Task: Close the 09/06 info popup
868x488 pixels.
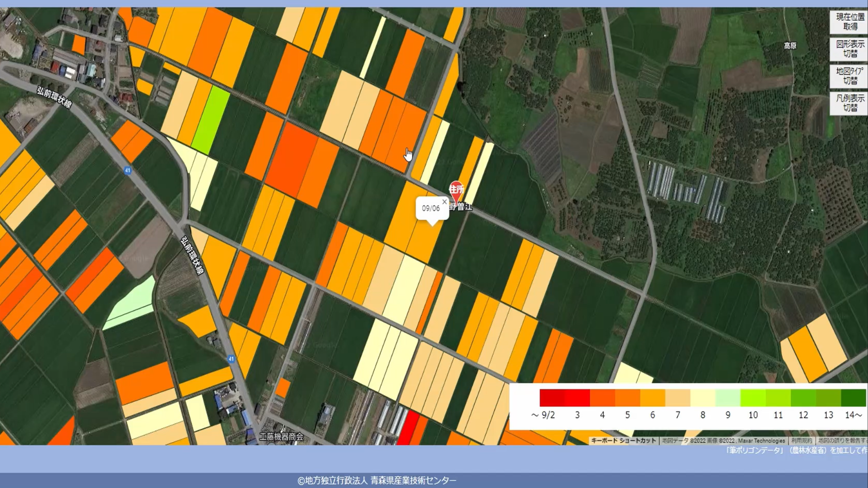Action: (x=444, y=202)
